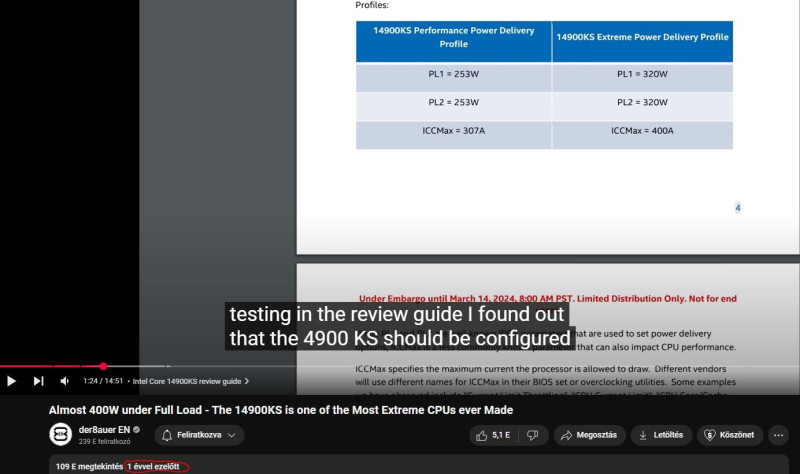Click the PL2 = 253W cell

tap(454, 106)
